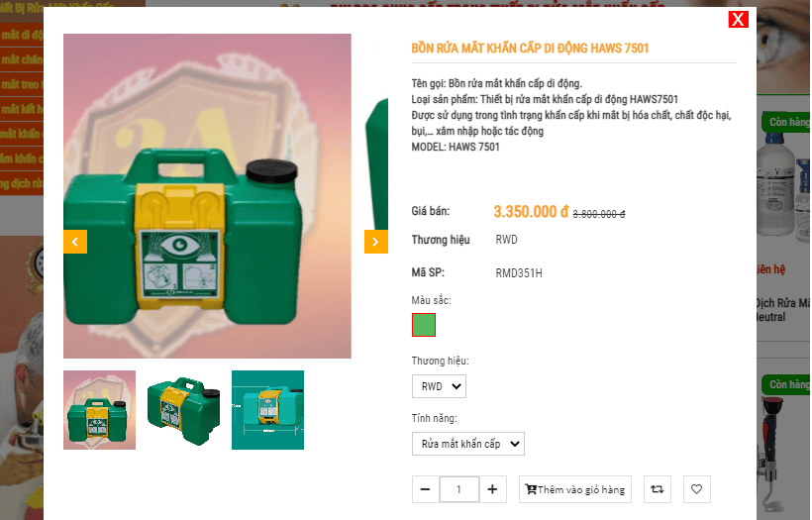Click Thêm vào giỏ hàng button
This screenshot has width=812, height=520.
pyautogui.click(x=574, y=489)
